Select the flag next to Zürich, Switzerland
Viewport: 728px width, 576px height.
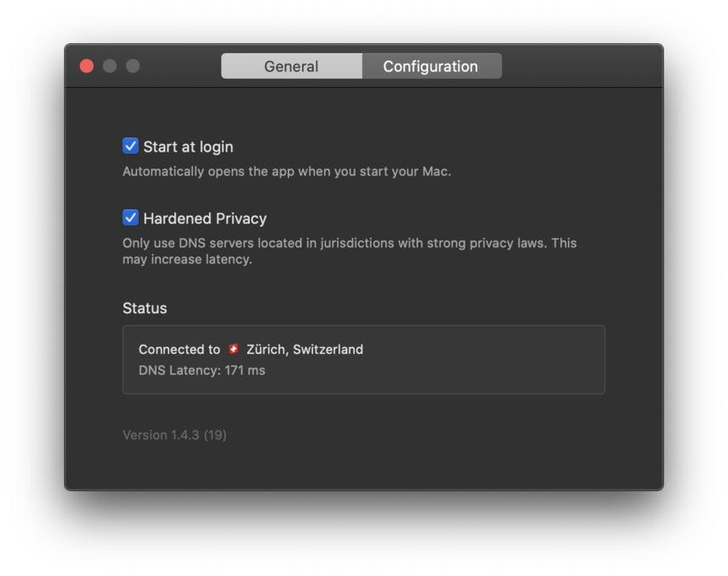[234, 349]
